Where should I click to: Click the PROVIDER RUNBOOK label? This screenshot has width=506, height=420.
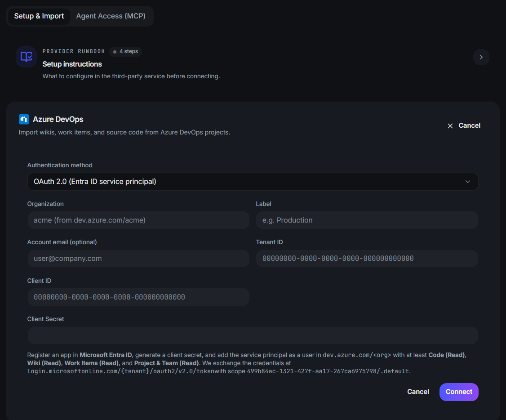[74, 51]
